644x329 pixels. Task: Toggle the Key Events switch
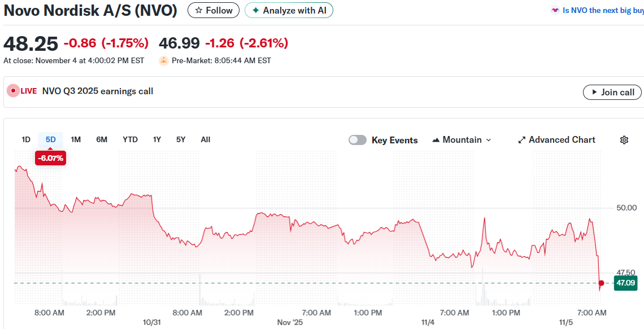358,140
